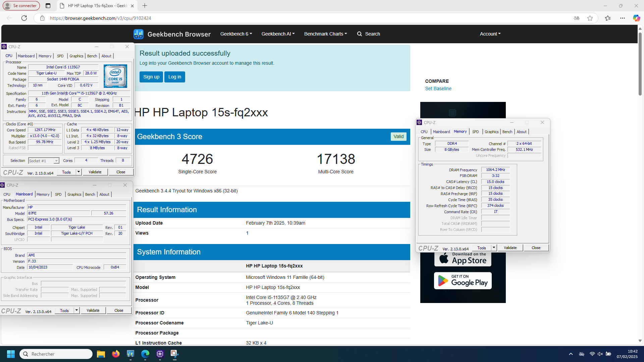Click the site info padlock icon
Screen dimensions: 644x362
(x=42, y=18)
